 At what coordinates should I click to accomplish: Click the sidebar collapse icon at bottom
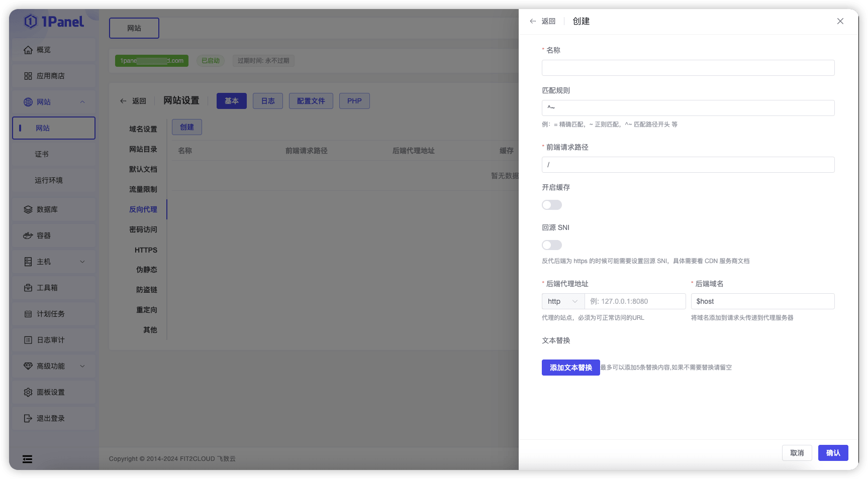click(27, 458)
